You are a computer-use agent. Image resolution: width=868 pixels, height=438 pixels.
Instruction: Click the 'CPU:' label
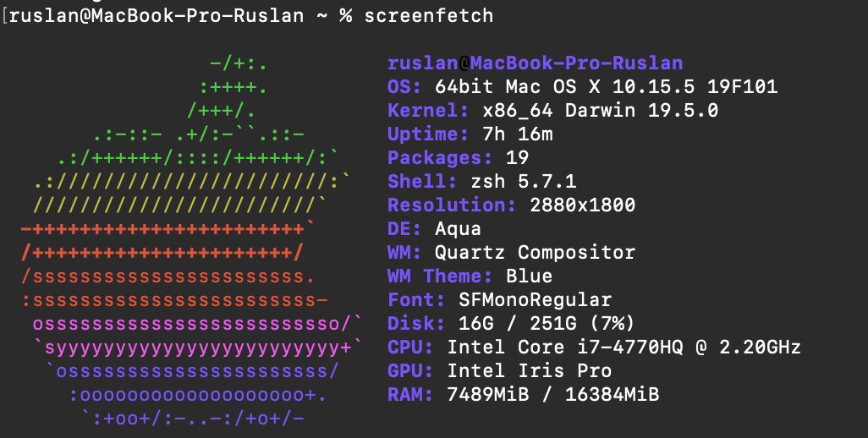[x=410, y=348]
